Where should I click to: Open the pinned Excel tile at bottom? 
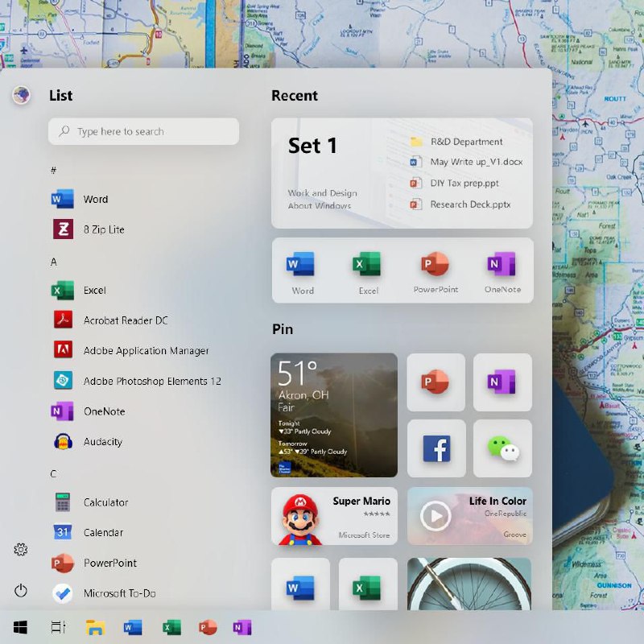pos(368,584)
